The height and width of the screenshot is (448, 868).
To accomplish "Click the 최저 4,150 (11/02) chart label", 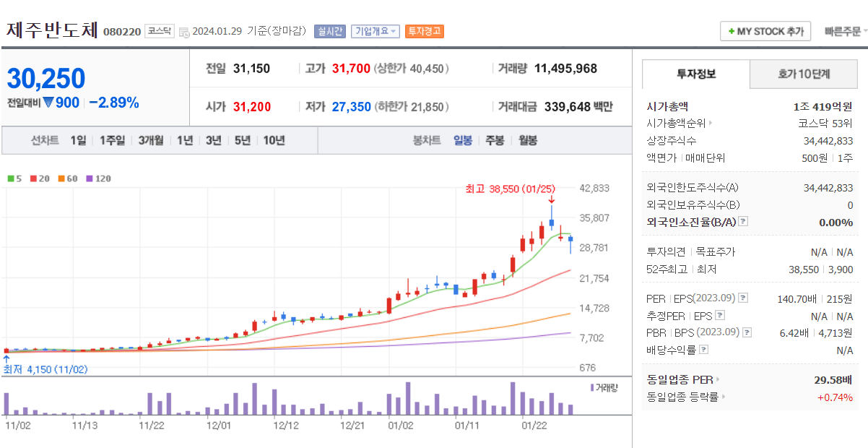I will [x=45, y=369].
